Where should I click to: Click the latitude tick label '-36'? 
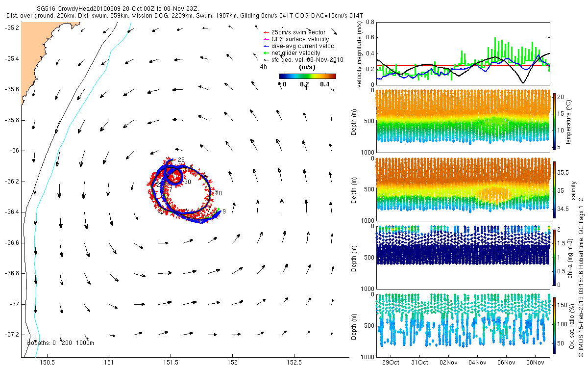click(x=14, y=151)
